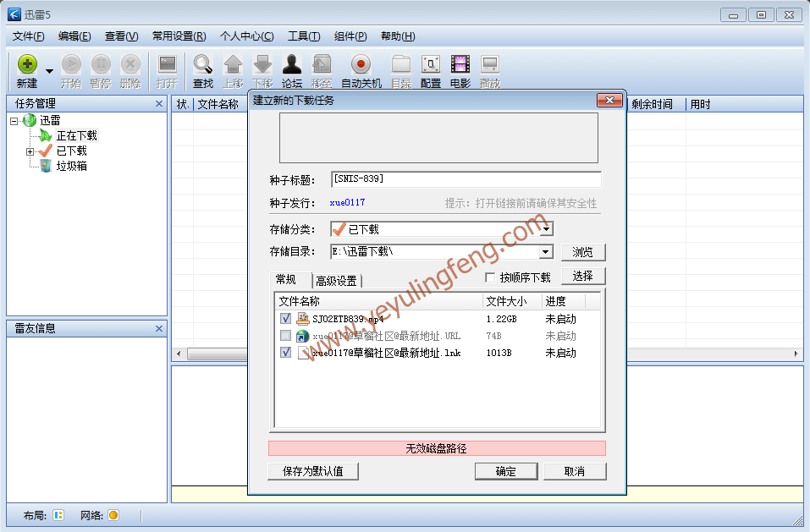Close the 建立新的下载任务 dialog
The width and height of the screenshot is (810, 532).
point(609,100)
